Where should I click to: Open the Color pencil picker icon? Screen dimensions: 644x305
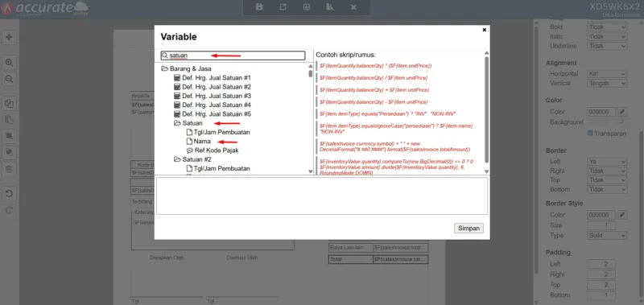click(x=622, y=112)
